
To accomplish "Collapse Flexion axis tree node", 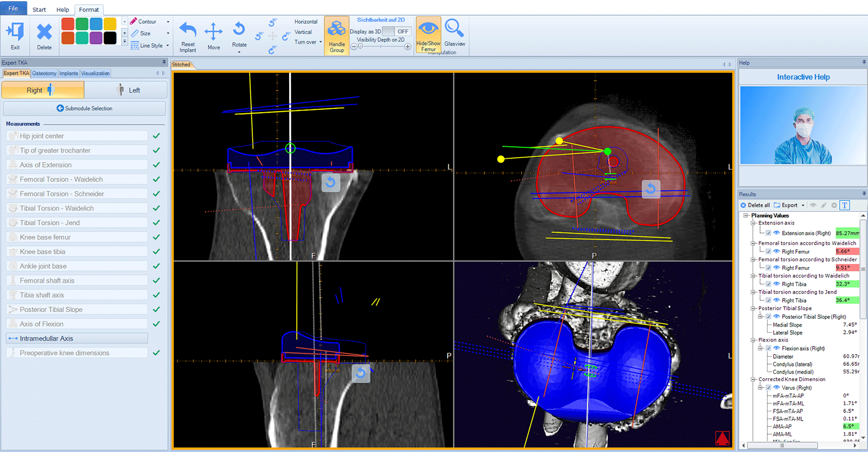I will 753,340.
